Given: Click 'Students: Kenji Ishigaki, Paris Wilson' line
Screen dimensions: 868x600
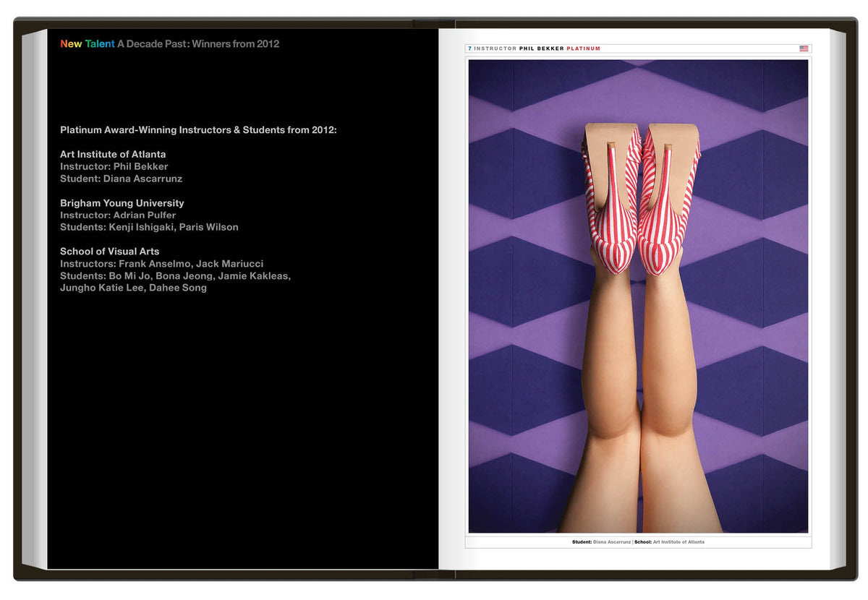Looking at the screenshot, I should pyautogui.click(x=149, y=227).
